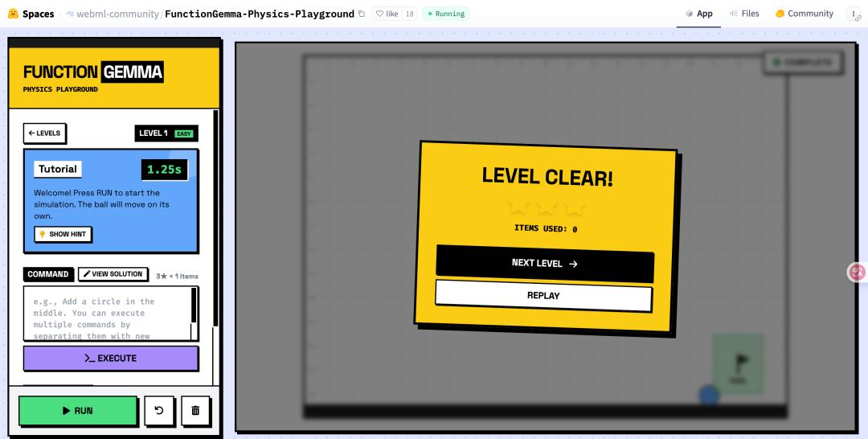Screen dimensions: 868x439
Task: Go to NEXT LEVEL
Action: tap(544, 264)
